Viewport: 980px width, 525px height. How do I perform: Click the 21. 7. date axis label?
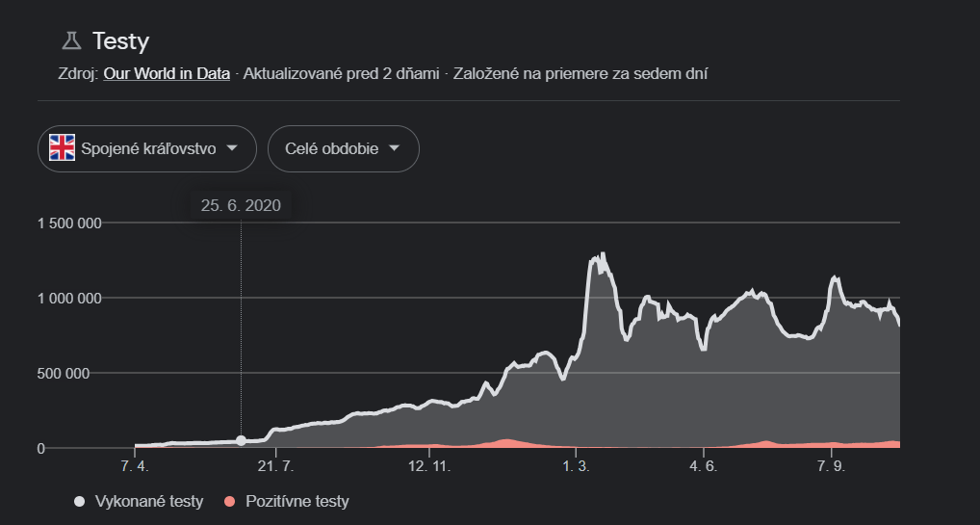point(275,467)
